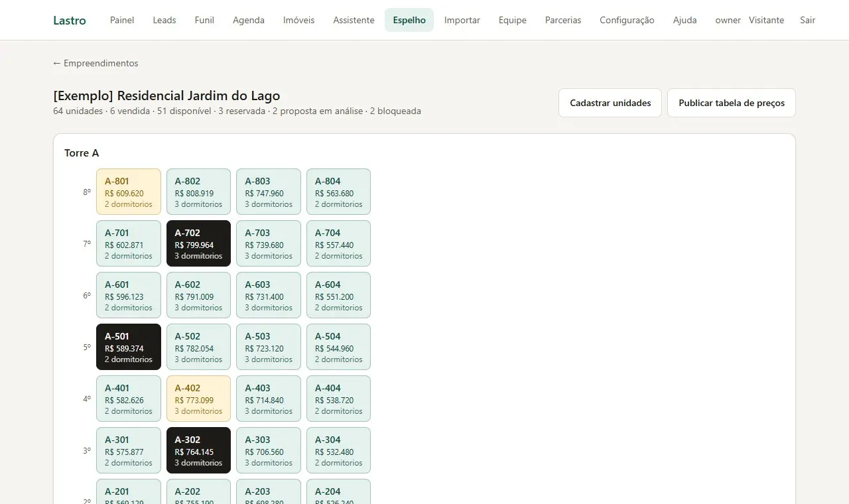
Task: Click Publicar tabela de preços
Action: pos(732,103)
